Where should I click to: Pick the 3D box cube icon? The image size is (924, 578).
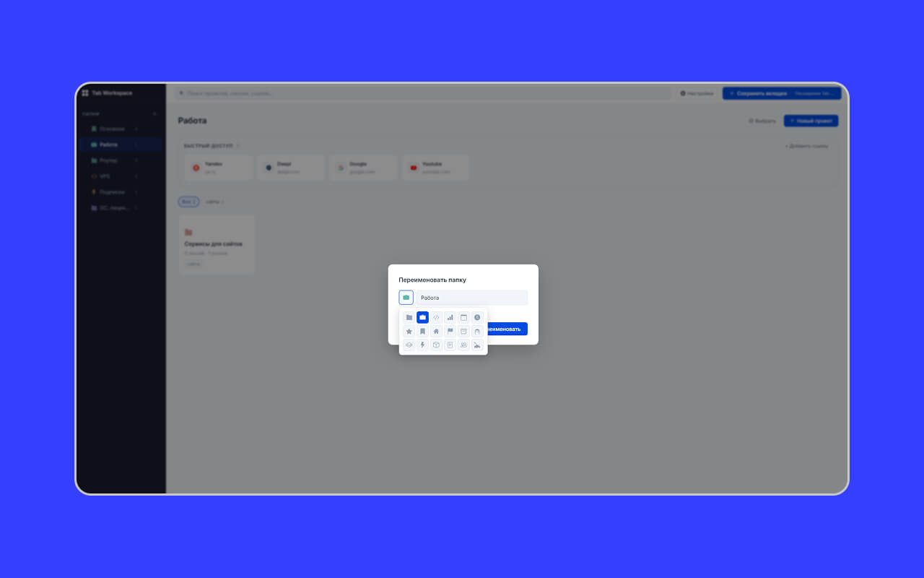pyautogui.click(x=436, y=345)
